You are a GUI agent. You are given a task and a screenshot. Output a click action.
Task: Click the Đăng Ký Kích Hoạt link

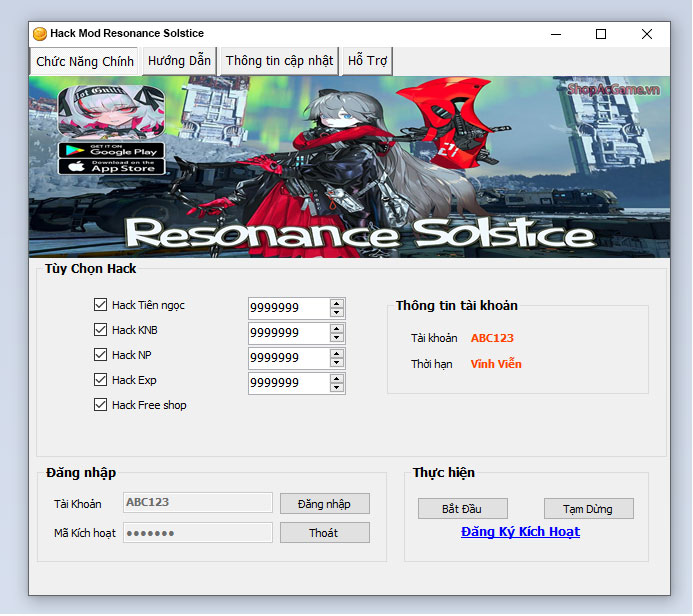pos(520,532)
